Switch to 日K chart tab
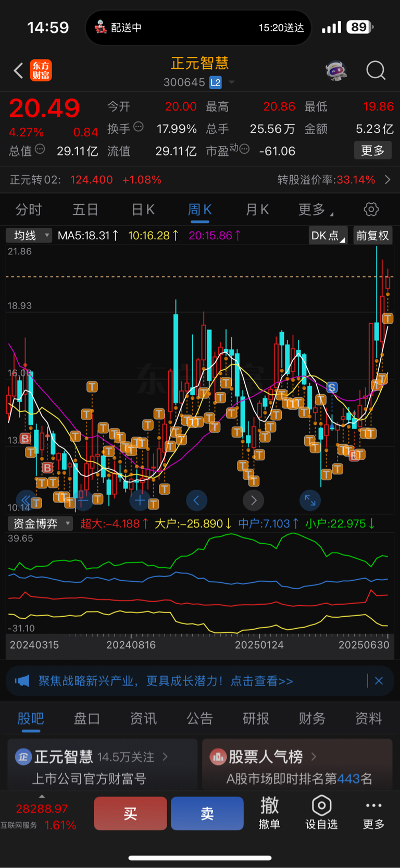 tap(143, 210)
